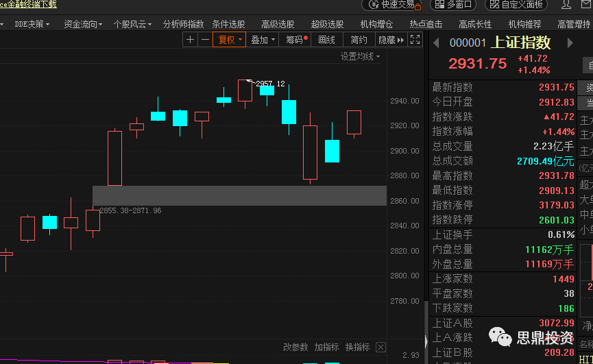The width and height of the screenshot is (593, 364).
Task: Expand hidden tools via 隐藏
Action: [x=391, y=40]
